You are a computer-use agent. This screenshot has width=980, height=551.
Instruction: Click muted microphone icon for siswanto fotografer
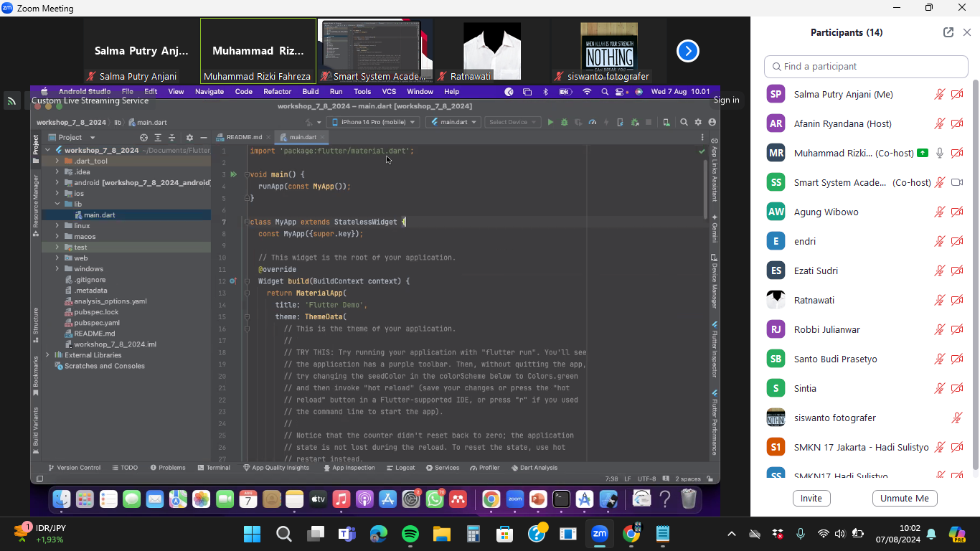[x=957, y=418]
